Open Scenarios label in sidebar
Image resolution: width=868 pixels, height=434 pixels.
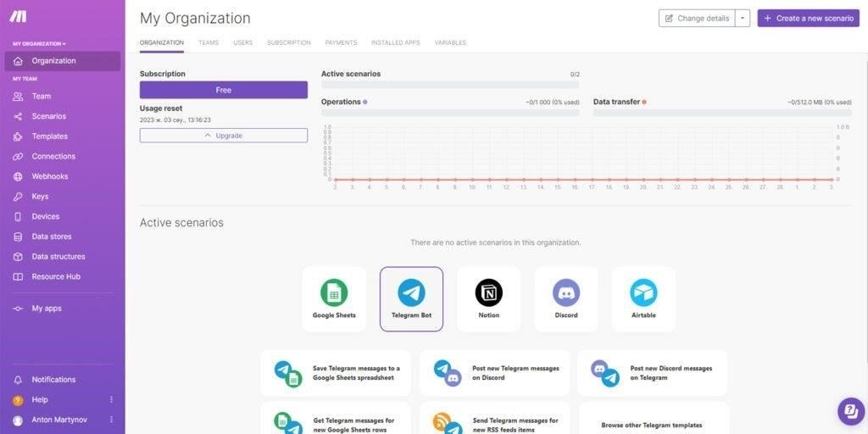point(48,116)
